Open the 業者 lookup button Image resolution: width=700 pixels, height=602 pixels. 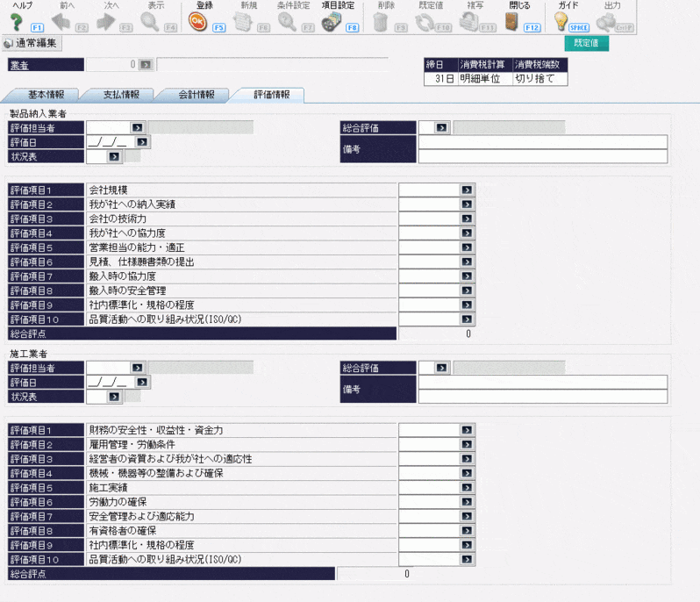146,64
